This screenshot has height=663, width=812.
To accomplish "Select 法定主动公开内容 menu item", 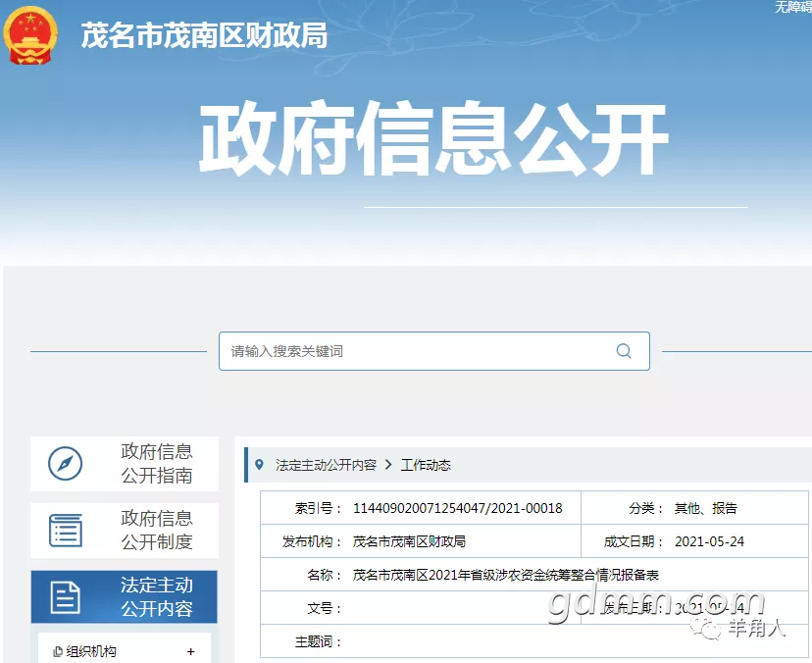I will (125, 596).
